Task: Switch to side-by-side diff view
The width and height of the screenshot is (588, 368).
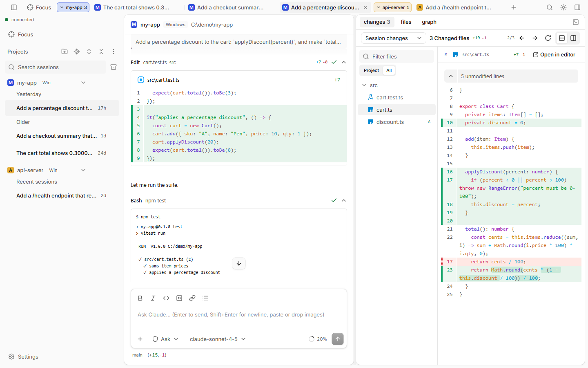Action: (573, 38)
